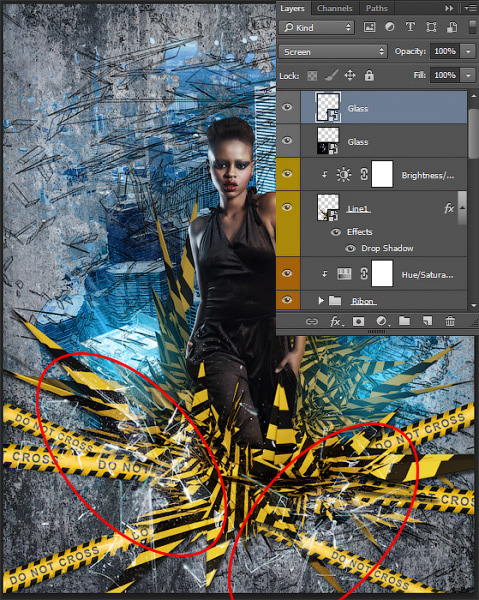Screen dimensions: 479x600
Task: Click mask link icon on Brightness layer
Action: point(364,174)
